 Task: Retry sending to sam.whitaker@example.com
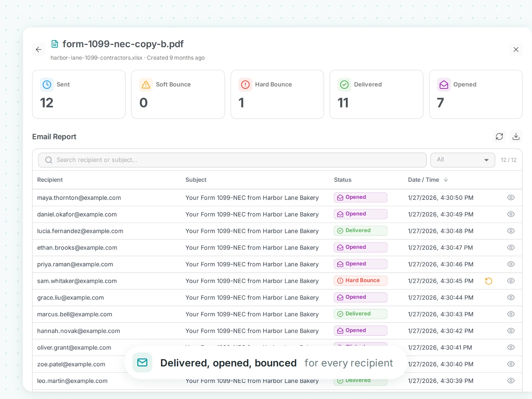click(488, 281)
